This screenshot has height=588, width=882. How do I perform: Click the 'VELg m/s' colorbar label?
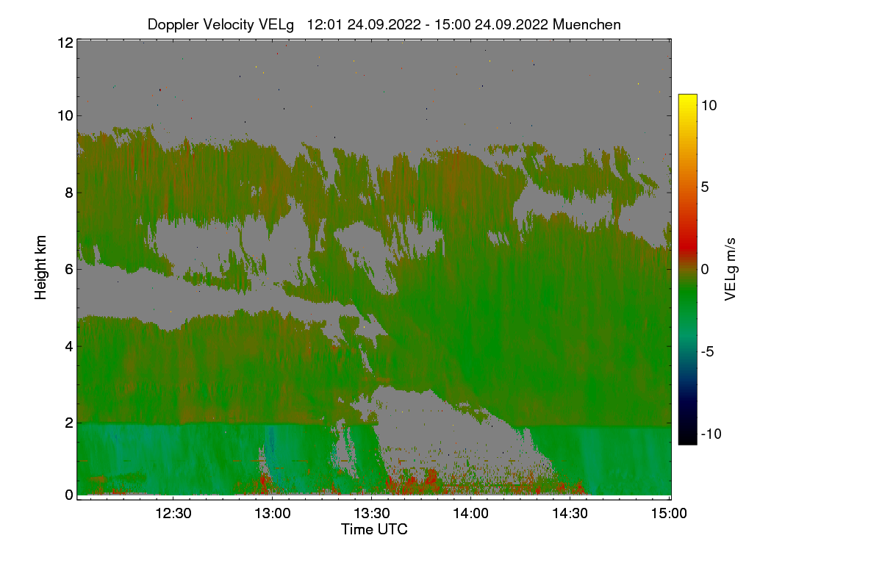[730, 268]
